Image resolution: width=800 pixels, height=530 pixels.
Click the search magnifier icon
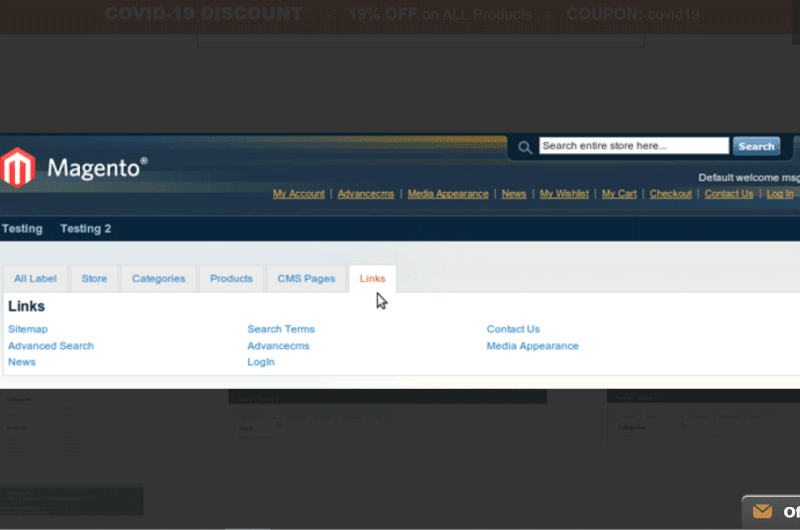point(525,148)
